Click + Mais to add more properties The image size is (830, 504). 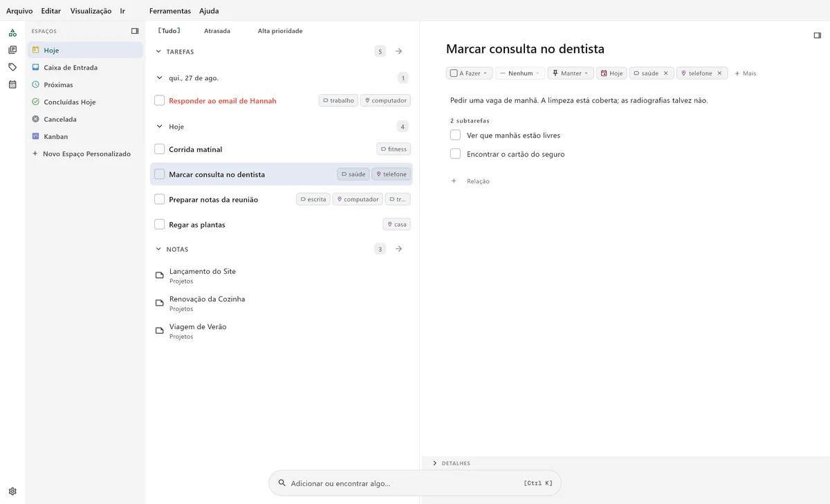point(746,73)
